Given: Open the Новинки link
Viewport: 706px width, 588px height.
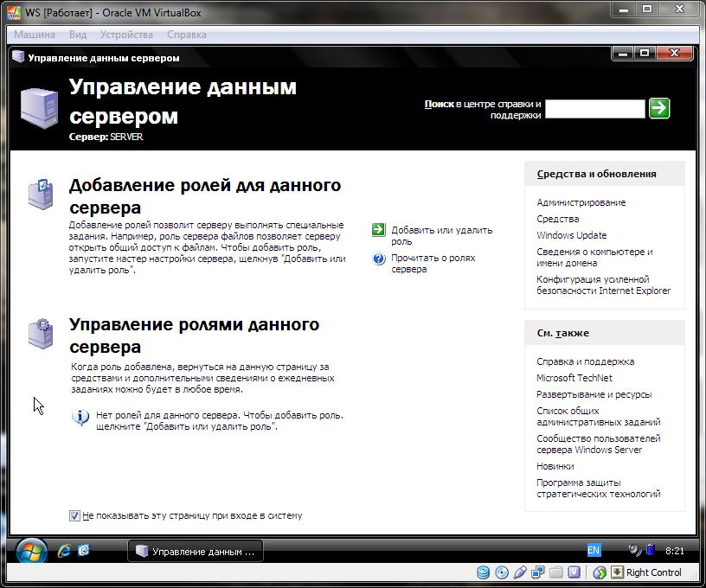Looking at the screenshot, I should pos(555,466).
